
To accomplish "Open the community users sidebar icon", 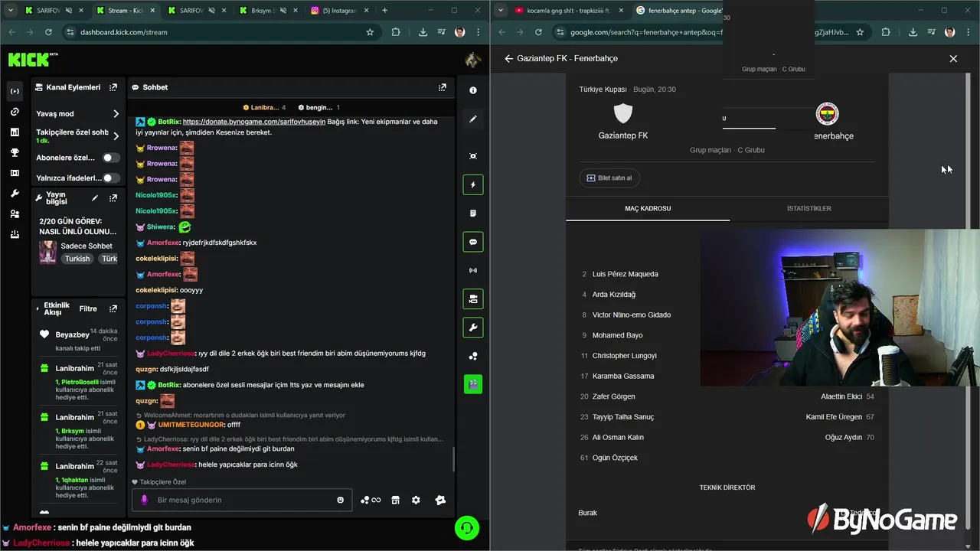I will click(x=15, y=214).
